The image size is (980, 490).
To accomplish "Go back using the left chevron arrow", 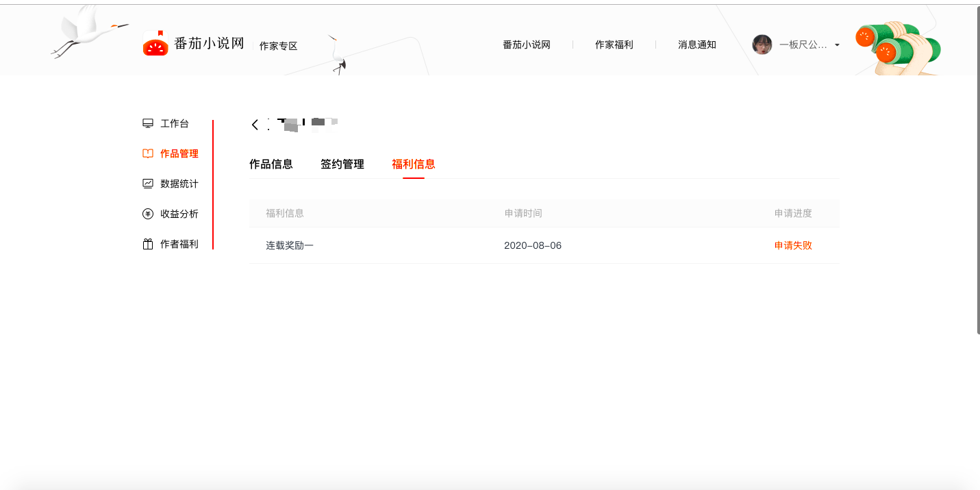I will [255, 125].
